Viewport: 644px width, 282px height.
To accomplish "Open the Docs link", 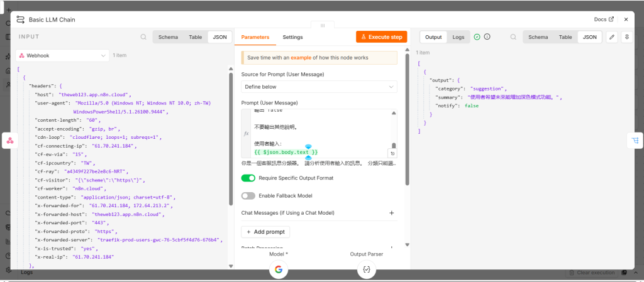I will pyautogui.click(x=604, y=19).
